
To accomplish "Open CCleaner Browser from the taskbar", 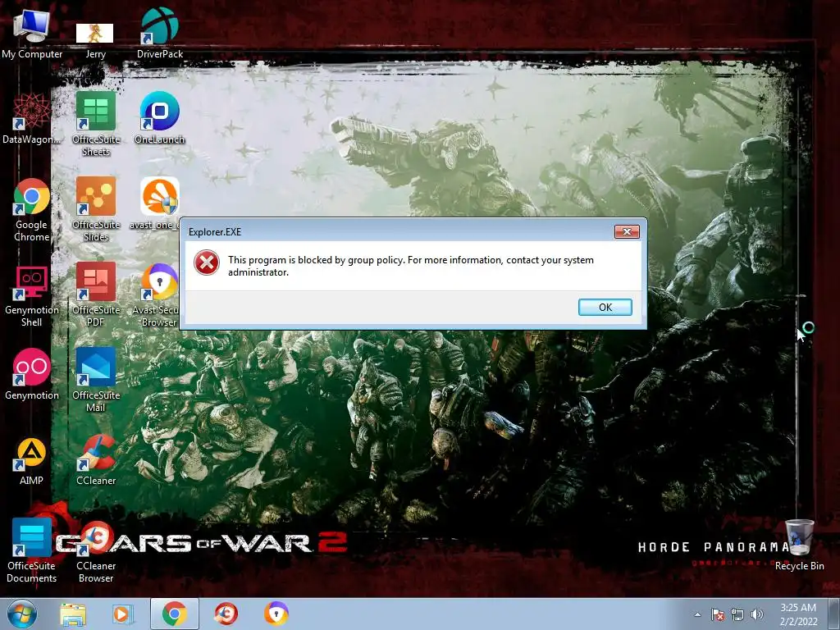I will click(x=226, y=614).
